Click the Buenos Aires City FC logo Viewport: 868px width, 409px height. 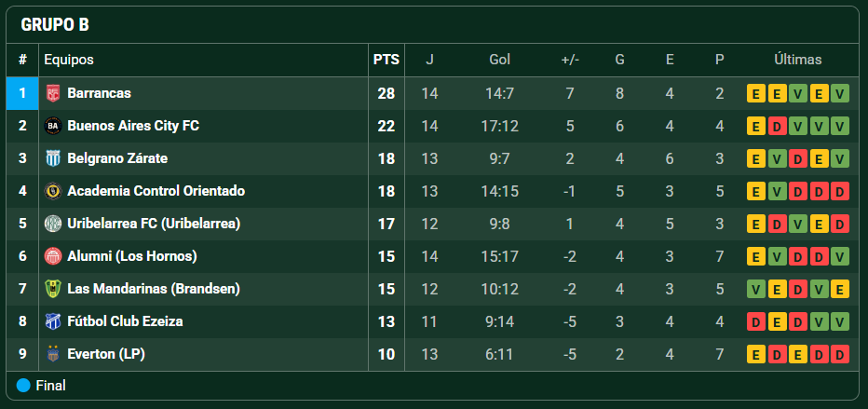click(52, 126)
